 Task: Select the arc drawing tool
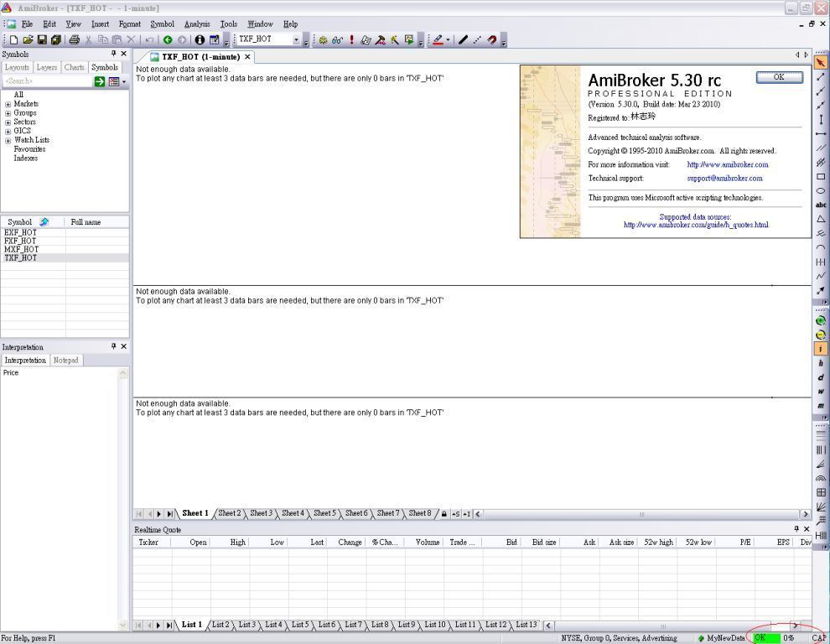pos(821,247)
